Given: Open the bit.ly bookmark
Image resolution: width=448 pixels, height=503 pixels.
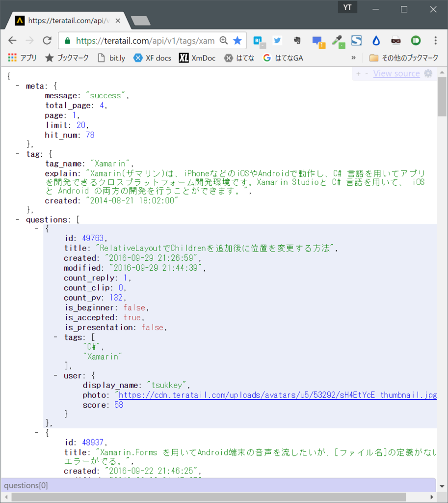Looking at the screenshot, I should point(111,58).
